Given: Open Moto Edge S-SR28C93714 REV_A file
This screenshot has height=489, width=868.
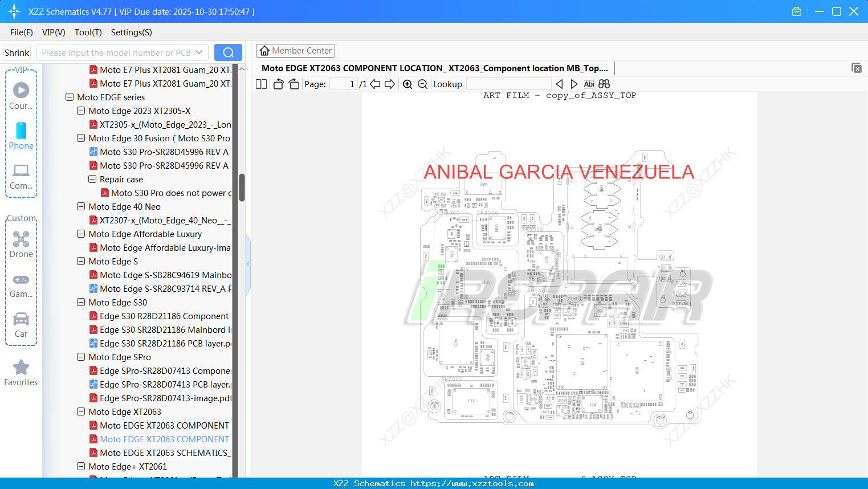Looking at the screenshot, I should point(160,288).
